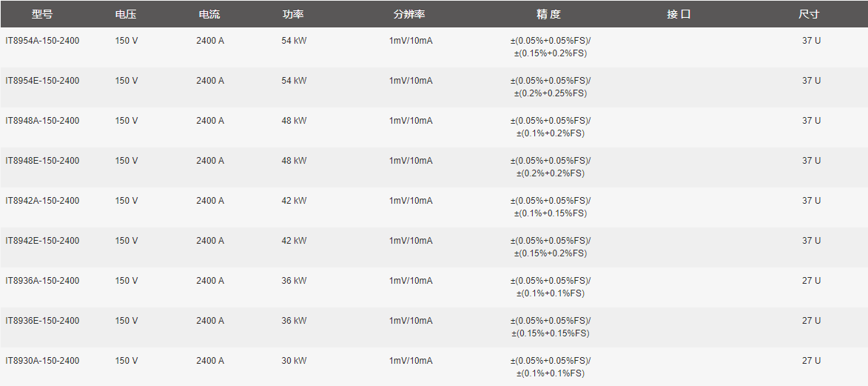
Task: Select the 功率 column header
Action: point(293,14)
